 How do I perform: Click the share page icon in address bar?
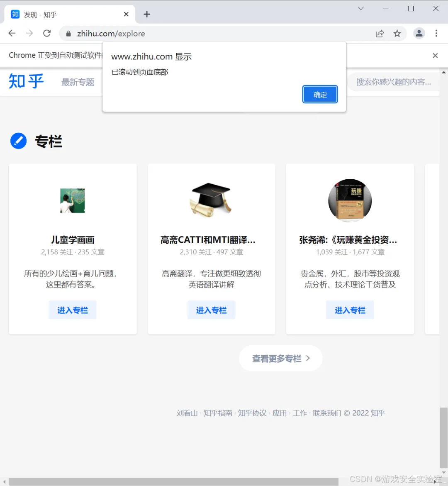(x=380, y=34)
